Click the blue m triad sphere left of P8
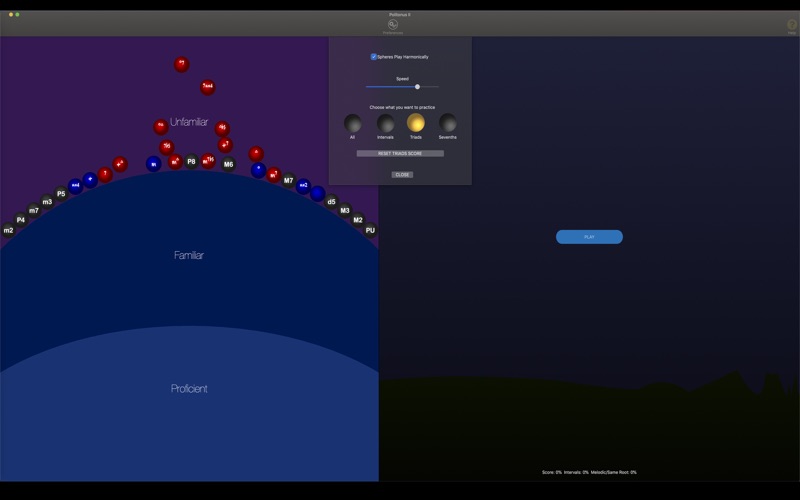The width and height of the screenshot is (800, 500). pyautogui.click(x=154, y=164)
